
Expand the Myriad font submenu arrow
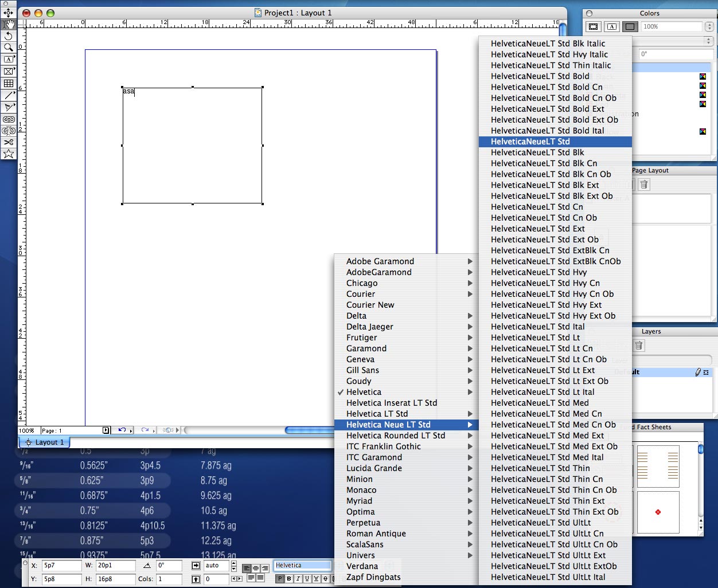pyautogui.click(x=470, y=501)
